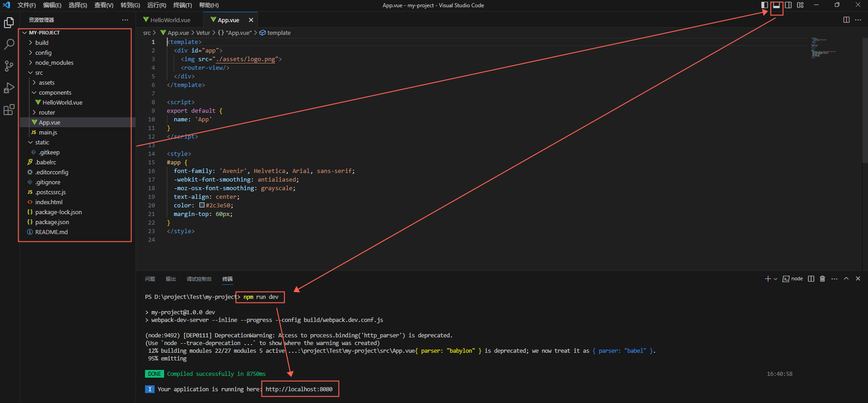Maximize the panel size with chevron up
Image resolution: width=868 pixels, height=403 pixels.
click(x=846, y=279)
